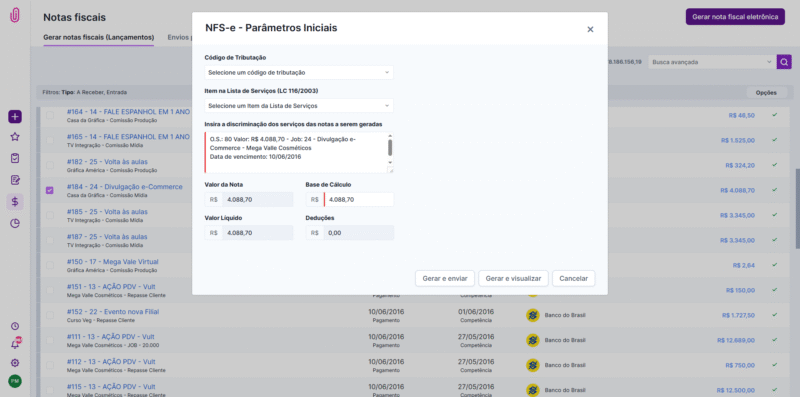Click the R$ 12.500,00 amount
The image size is (800, 397).
click(x=736, y=390)
